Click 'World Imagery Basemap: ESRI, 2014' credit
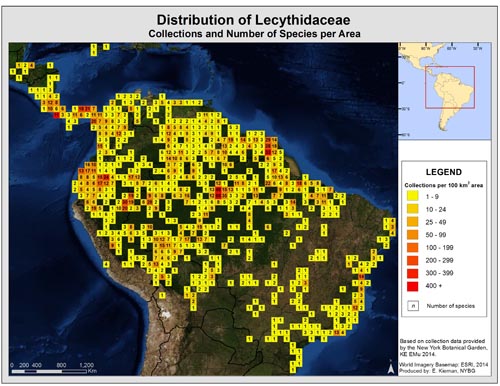 443,365
